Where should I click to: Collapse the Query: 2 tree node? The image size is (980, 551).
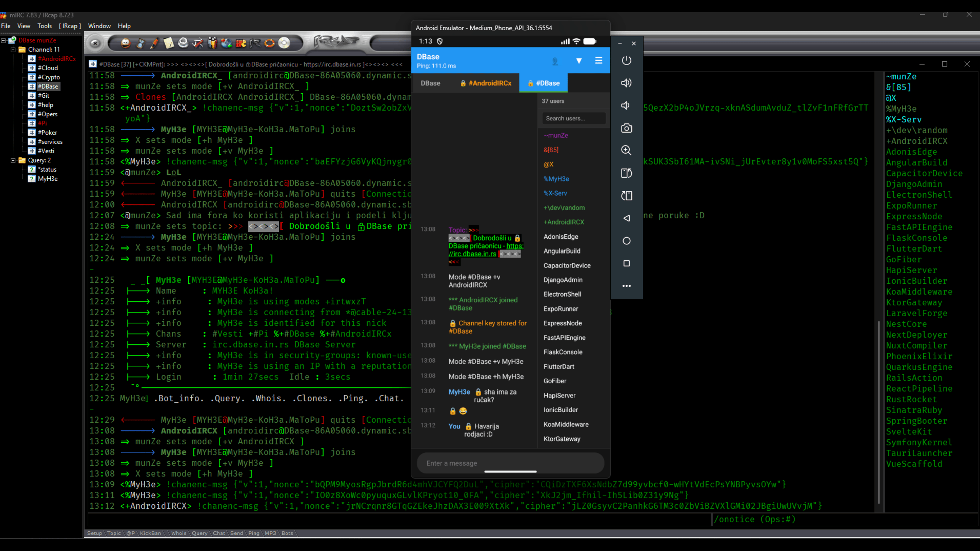pos(13,160)
